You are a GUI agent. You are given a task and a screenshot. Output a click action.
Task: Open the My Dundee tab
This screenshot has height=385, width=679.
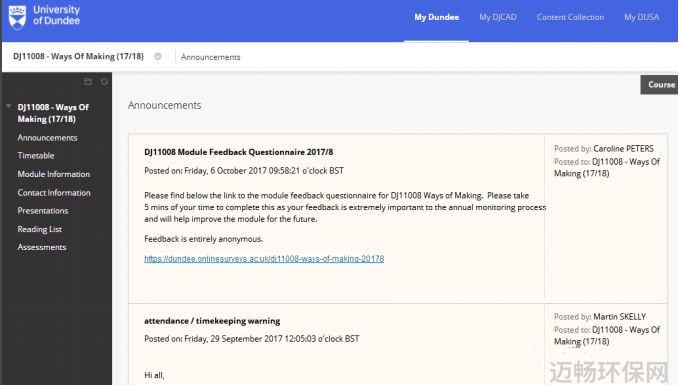pyautogui.click(x=436, y=17)
